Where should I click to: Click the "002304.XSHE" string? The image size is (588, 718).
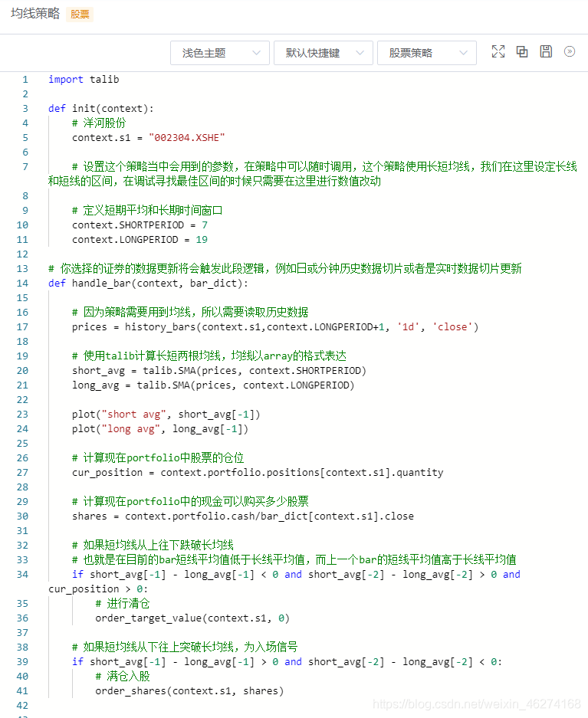[x=187, y=138]
